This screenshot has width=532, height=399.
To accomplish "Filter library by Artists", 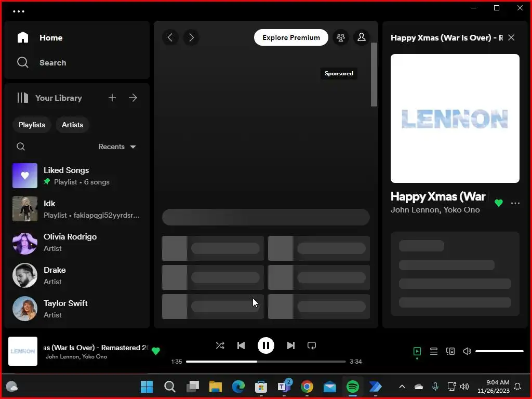I will point(72,125).
